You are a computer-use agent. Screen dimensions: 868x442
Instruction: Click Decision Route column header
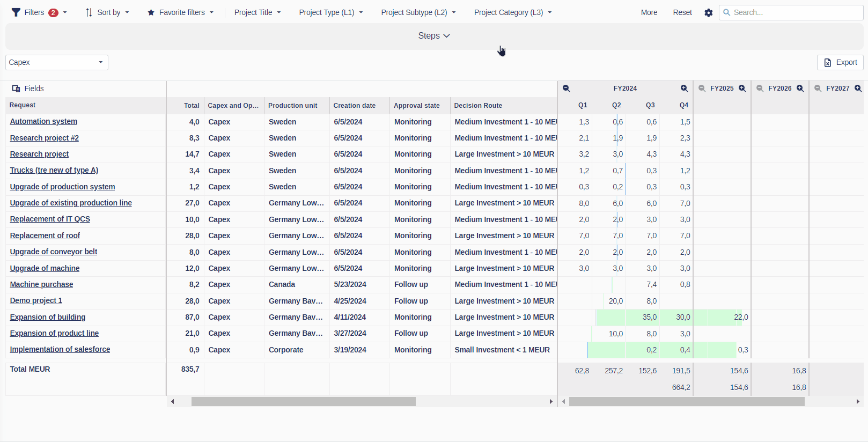(504, 105)
